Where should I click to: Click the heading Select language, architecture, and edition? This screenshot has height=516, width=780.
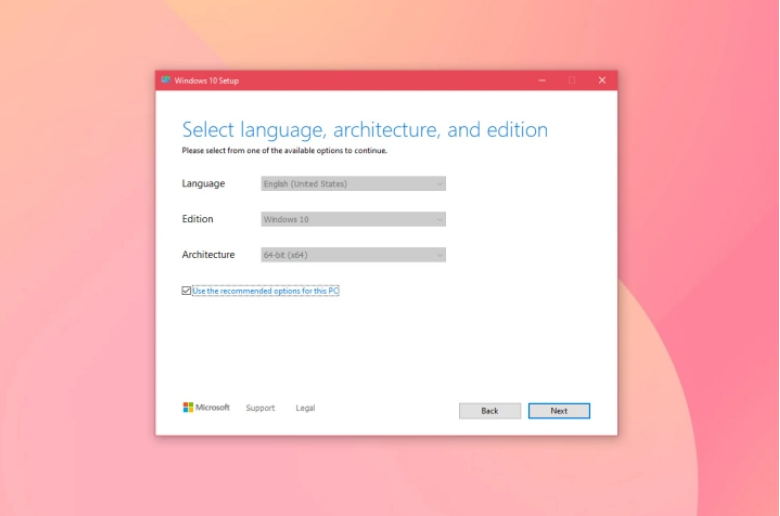[x=365, y=130]
